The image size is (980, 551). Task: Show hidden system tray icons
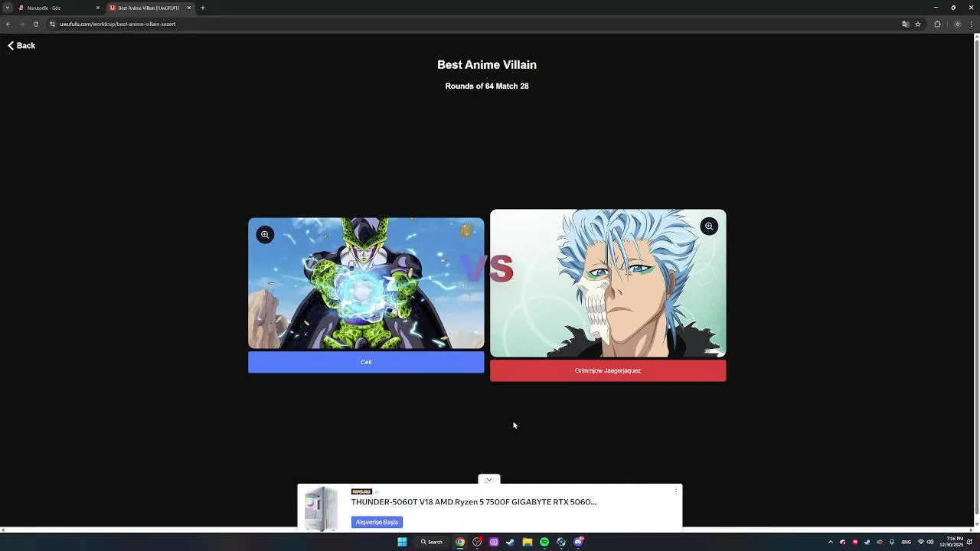click(831, 542)
